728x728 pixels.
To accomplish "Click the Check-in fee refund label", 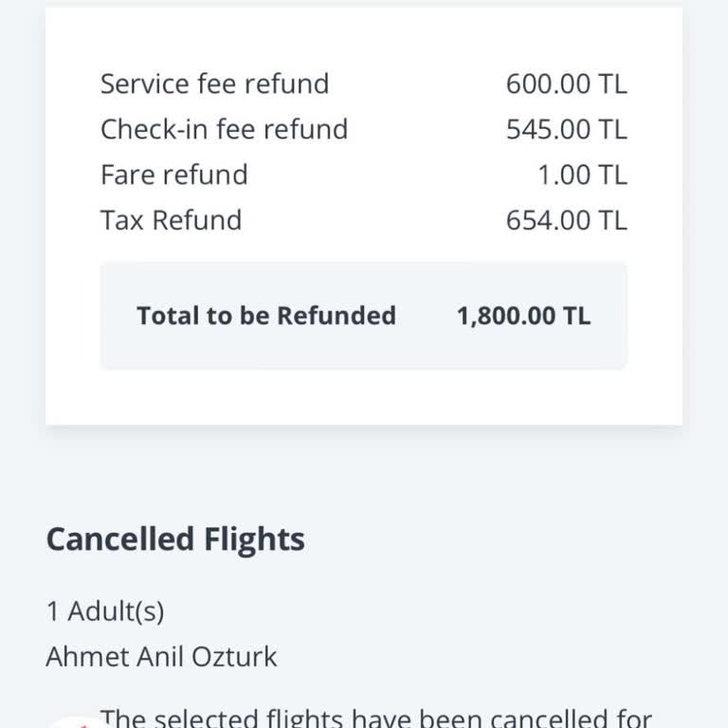I will tap(224, 129).
